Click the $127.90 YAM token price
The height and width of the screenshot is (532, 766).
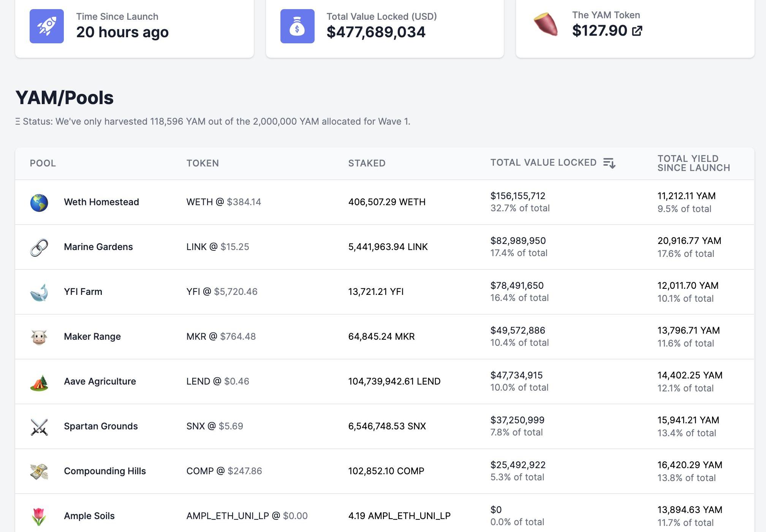point(600,31)
